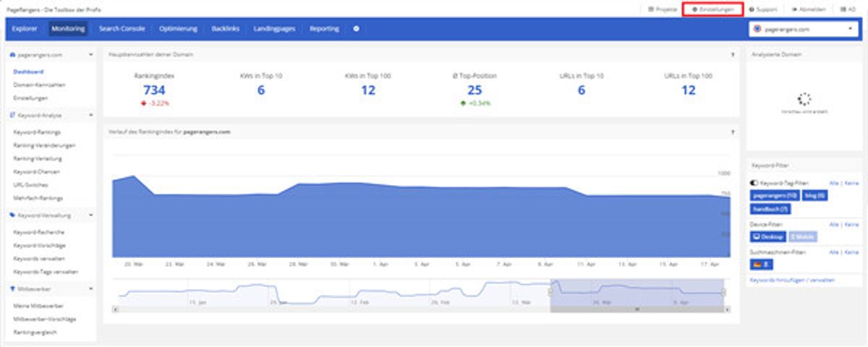Click the round icon after Reporting

[x=356, y=29]
